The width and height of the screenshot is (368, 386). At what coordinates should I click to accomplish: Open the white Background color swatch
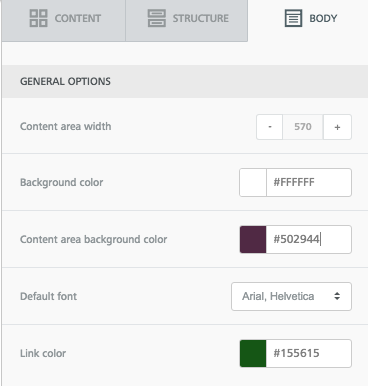click(253, 183)
